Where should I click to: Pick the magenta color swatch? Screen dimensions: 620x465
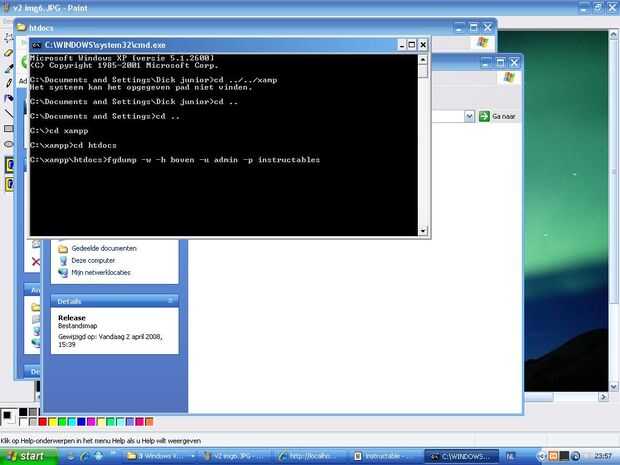tap(91, 422)
